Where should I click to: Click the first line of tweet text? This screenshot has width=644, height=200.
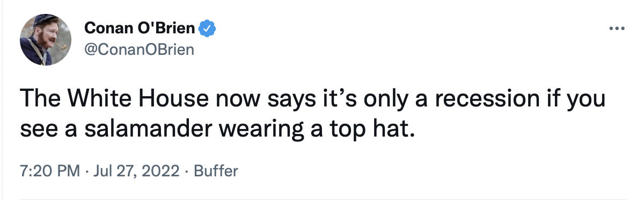pyautogui.click(x=313, y=101)
